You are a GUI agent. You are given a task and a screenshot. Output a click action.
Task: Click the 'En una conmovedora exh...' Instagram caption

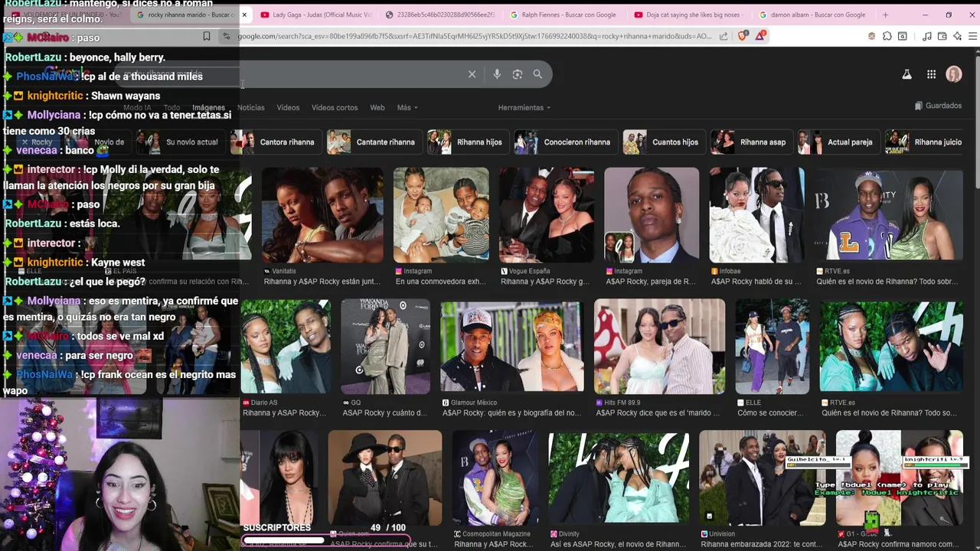click(x=441, y=282)
